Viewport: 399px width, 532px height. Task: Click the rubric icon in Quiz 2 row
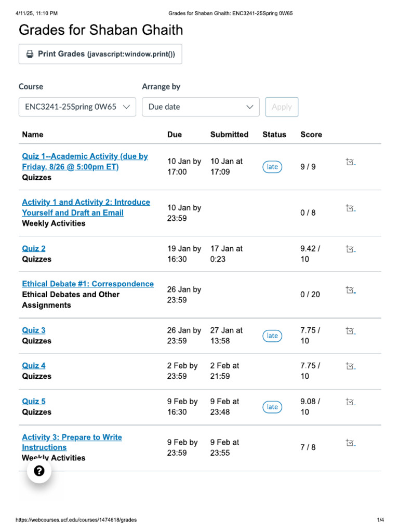click(351, 249)
